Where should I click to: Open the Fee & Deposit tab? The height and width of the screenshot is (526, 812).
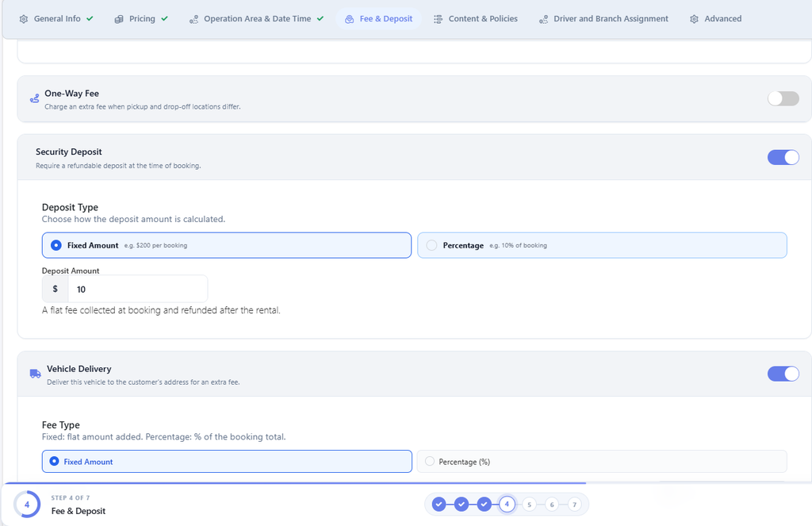point(379,19)
